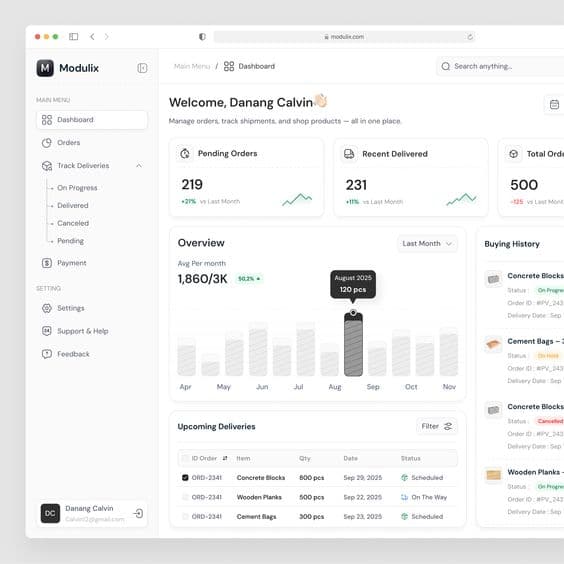Viewport: 564px width, 564px height.
Task: Click Main Menu breadcrumb link
Action: point(192,66)
